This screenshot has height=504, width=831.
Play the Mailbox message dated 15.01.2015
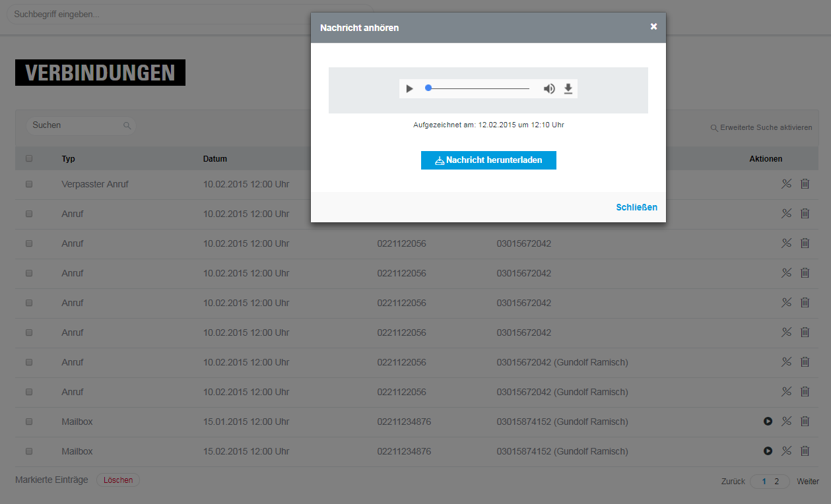coord(768,422)
